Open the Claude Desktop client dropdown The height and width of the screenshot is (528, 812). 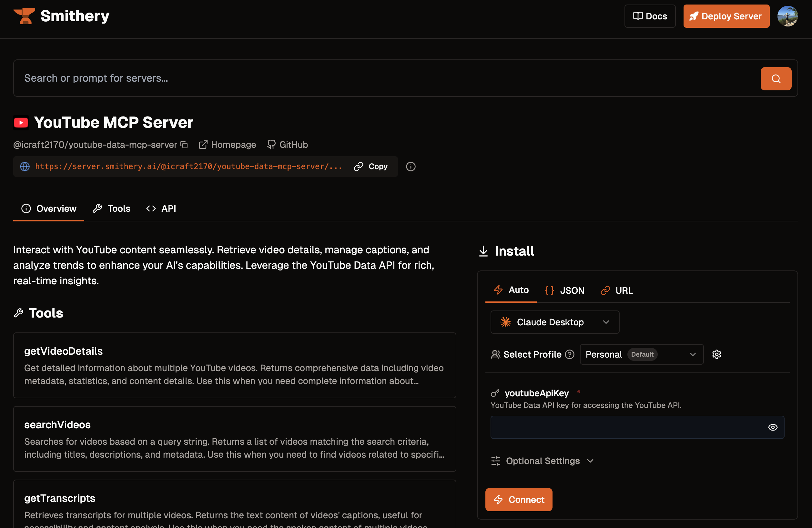[555, 322]
